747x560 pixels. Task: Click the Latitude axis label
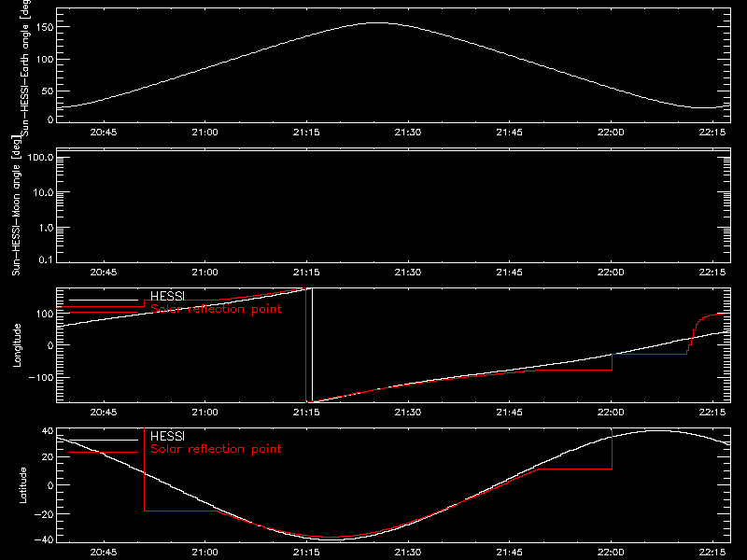22,485
